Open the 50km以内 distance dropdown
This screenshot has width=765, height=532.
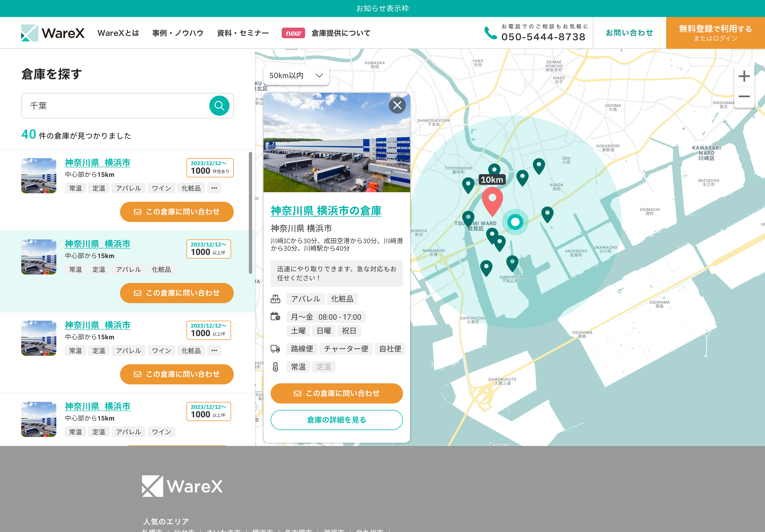point(296,76)
